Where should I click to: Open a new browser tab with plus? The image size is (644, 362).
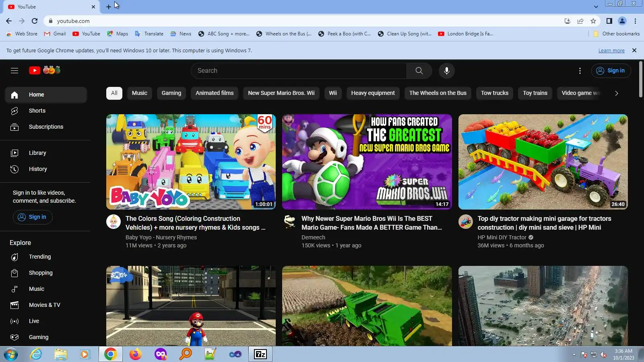click(x=109, y=7)
